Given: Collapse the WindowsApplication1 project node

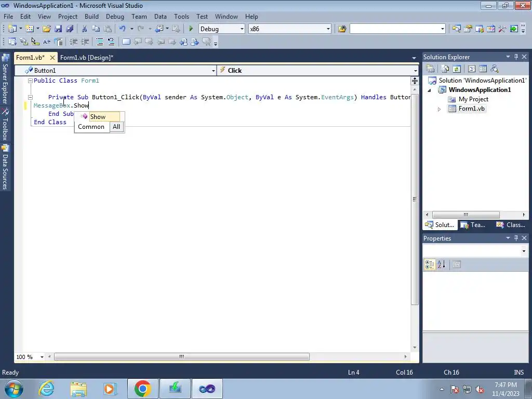Looking at the screenshot, I should coord(430,90).
